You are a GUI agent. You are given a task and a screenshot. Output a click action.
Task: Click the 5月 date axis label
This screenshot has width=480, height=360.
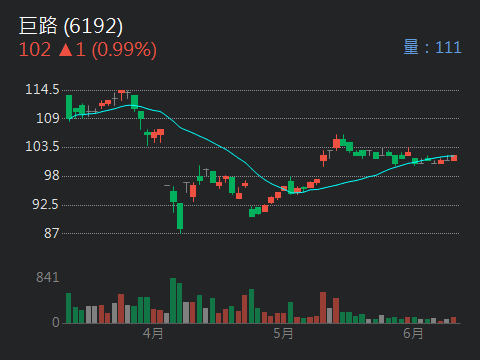pyautogui.click(x=283, y=333)
